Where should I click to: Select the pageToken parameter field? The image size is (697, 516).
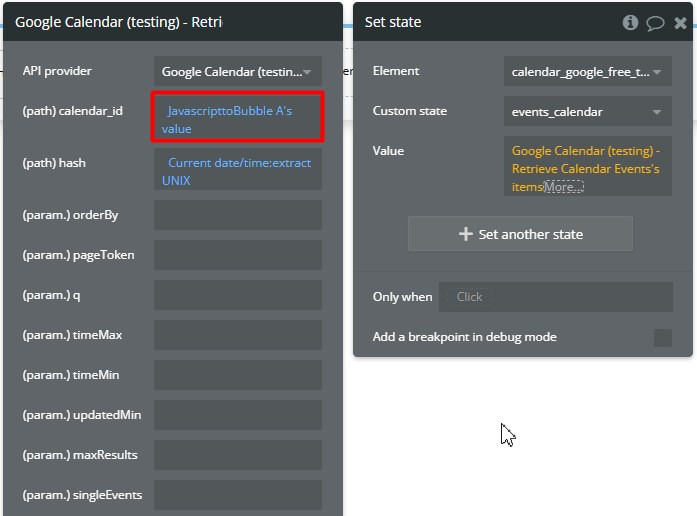coord(237,255)
